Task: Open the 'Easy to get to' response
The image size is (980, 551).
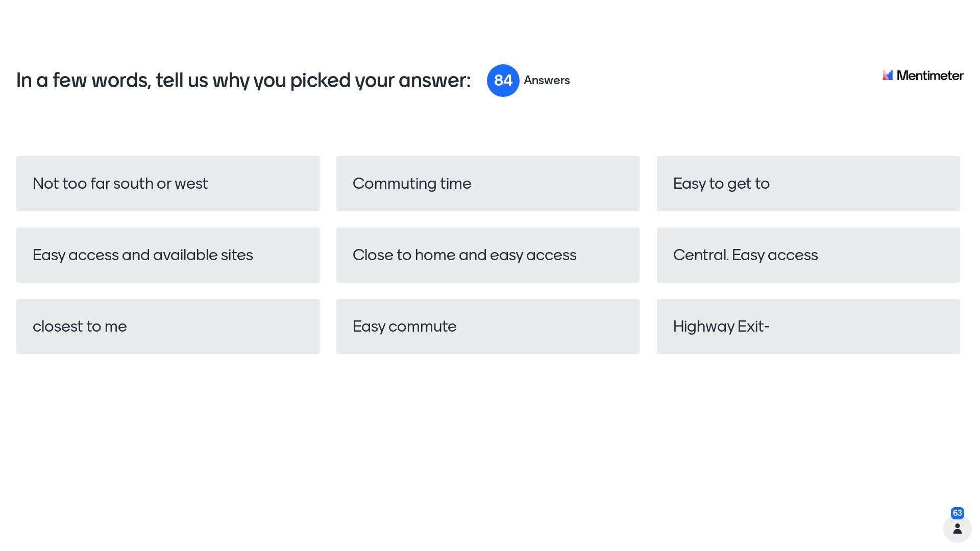Action: click(808, 184)
